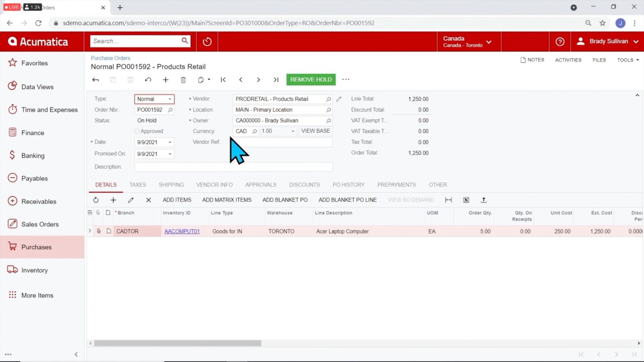Edit grid row with the pencil icon
The width and height of the screenshot is (644, 362).
point(130,200)
